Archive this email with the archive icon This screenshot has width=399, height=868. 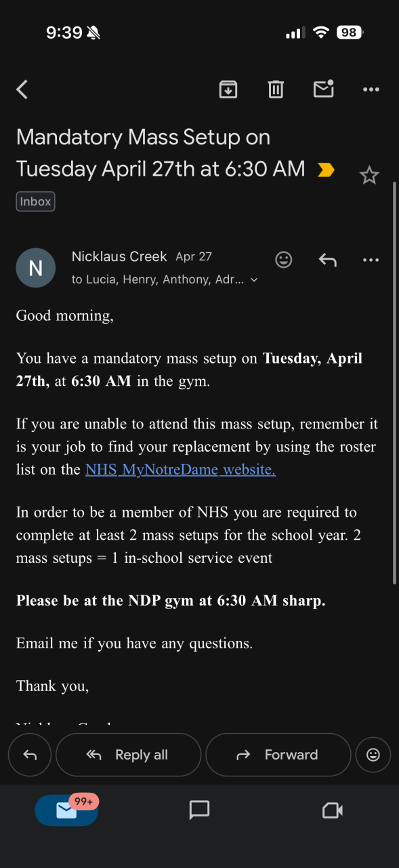[x=228, y=89]
